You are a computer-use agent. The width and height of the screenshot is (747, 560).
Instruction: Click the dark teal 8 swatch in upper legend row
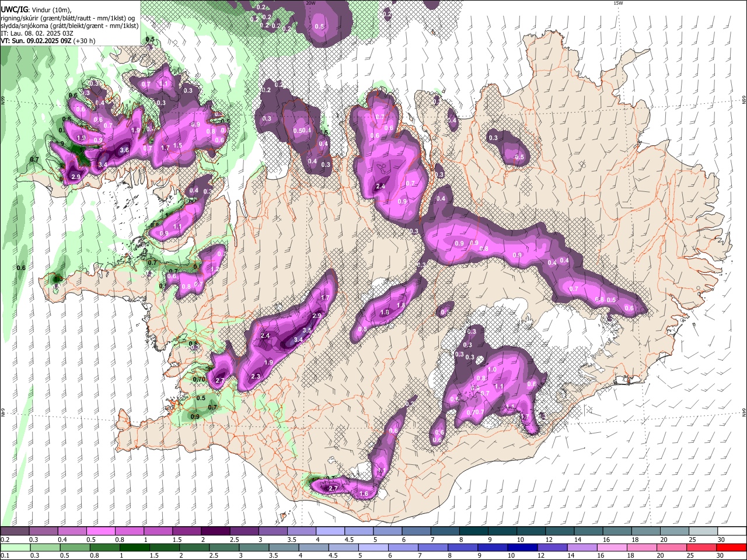click(x=473, y=531)
